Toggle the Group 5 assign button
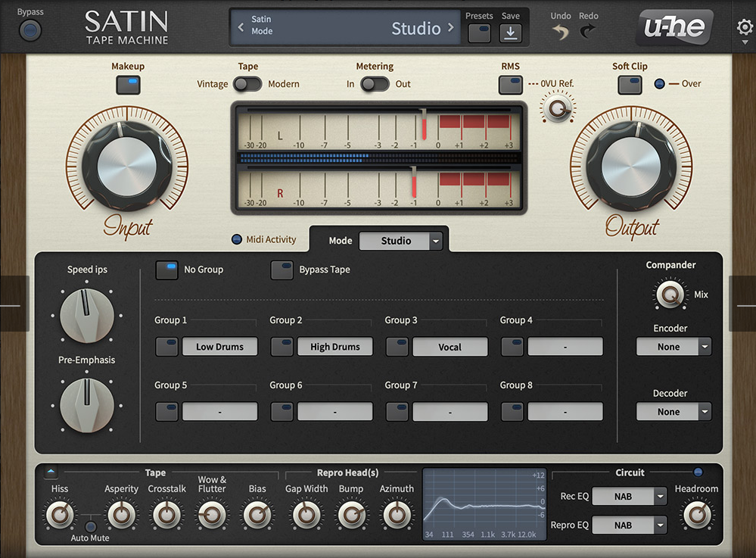The height and width of the screenshot is (558, 756). click(x=166, y=412)
